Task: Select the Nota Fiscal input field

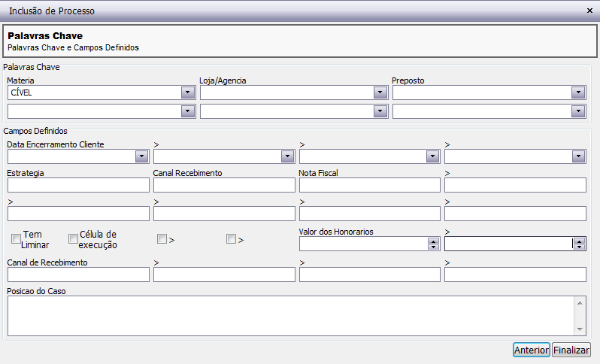Action: 370,185
